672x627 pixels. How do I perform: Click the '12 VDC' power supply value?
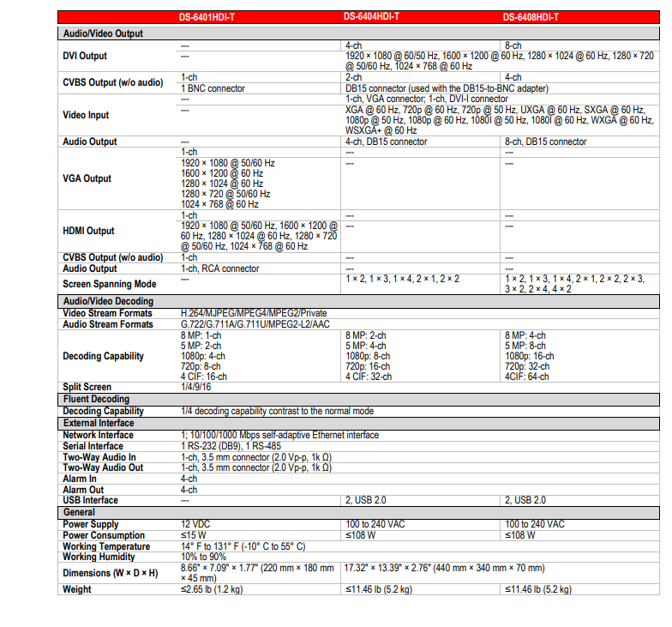(195, 524)
